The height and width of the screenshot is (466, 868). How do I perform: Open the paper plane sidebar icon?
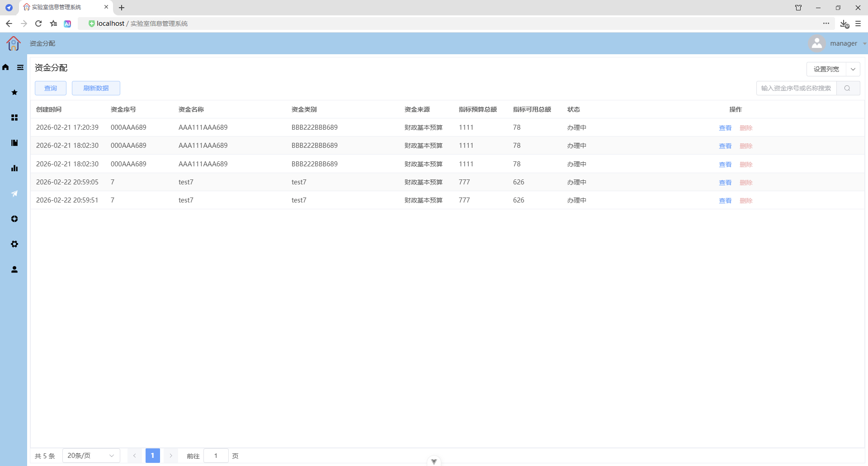(14, 193)
